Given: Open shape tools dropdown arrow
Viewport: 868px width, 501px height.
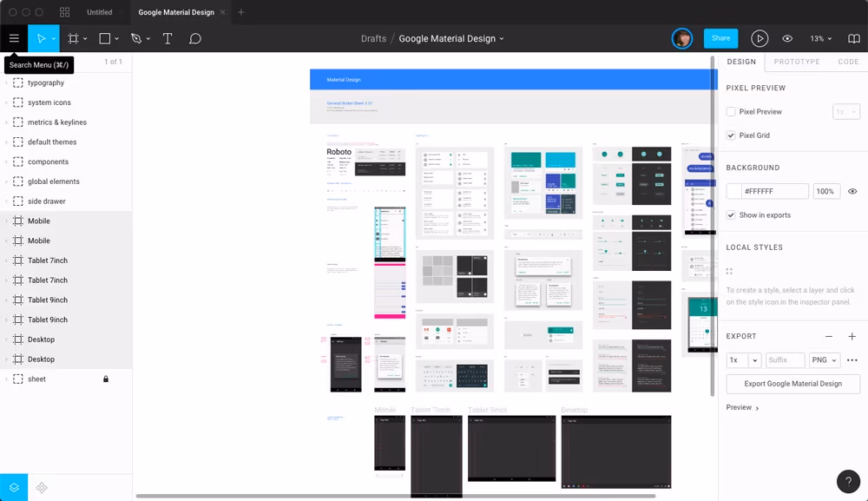Looking at the screenshot, I should (x=117, y=39).
